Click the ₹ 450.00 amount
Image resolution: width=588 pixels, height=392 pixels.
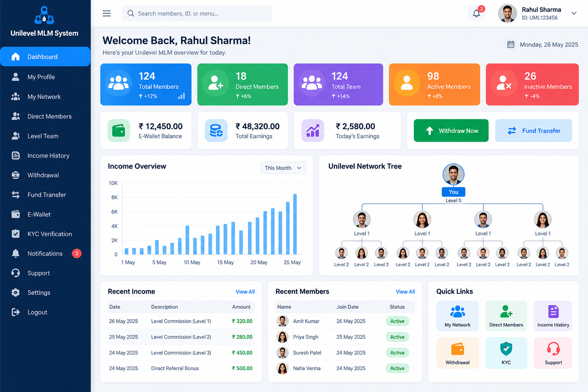point(242,353)
